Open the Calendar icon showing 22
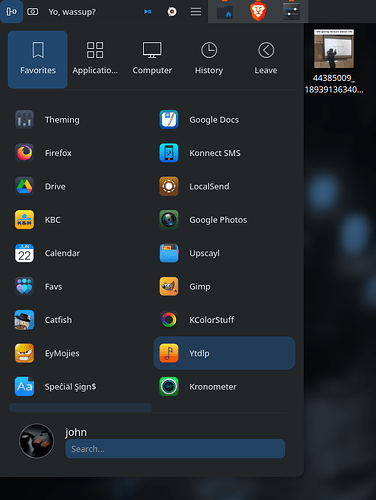 [x=24, y=253]
